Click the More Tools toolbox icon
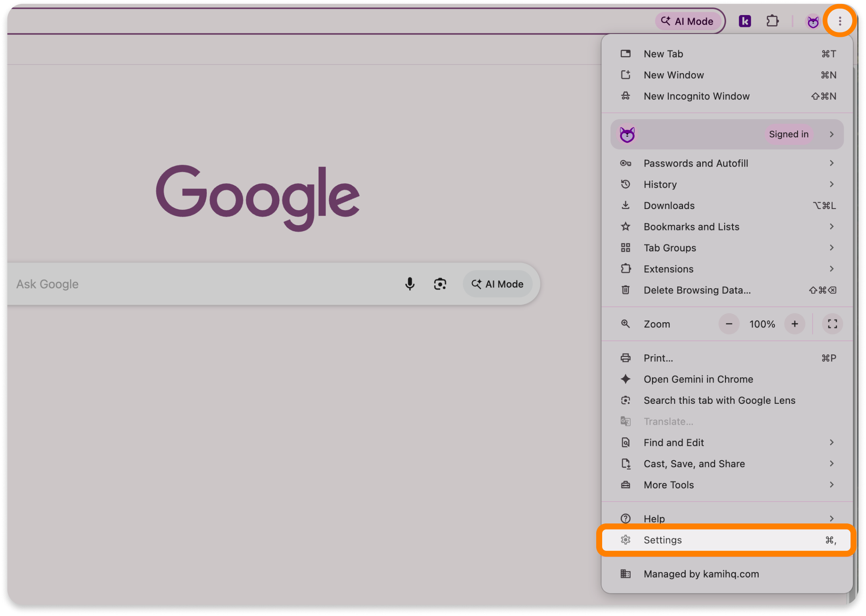This screenshot has height=616, width=866. pyautogui.click(x=626, y=485)
